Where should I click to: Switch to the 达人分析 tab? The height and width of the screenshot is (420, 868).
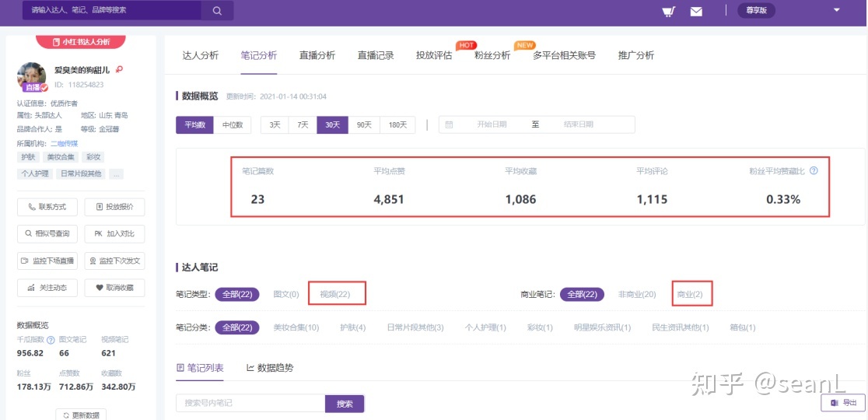[x=201, y=55]
